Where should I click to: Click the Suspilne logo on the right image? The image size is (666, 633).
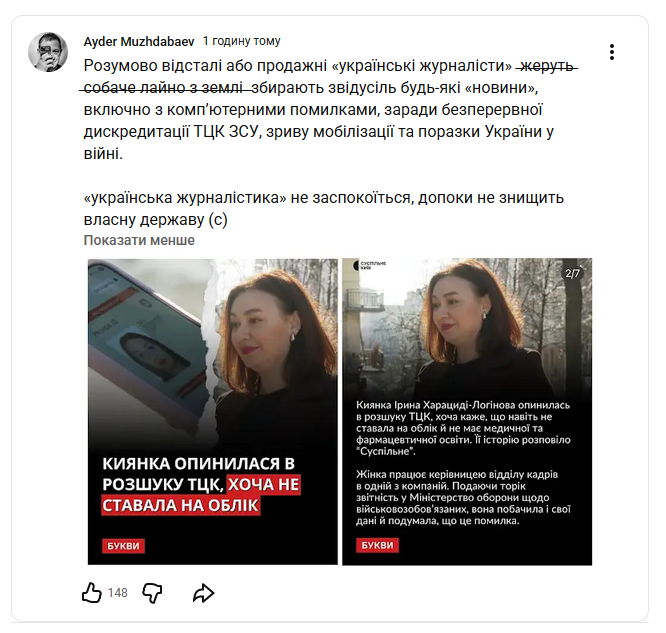point(370,266)
